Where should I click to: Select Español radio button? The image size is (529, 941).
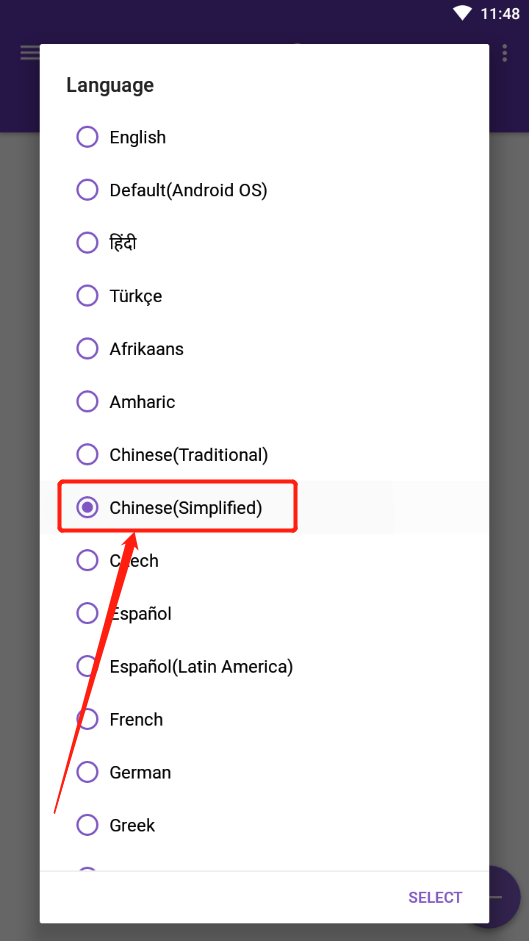tap(87, 613)
